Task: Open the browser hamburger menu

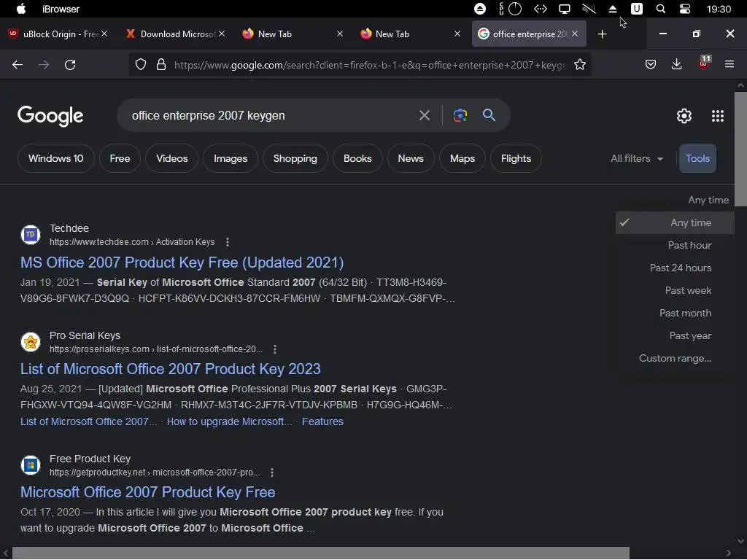Action: 729,64
